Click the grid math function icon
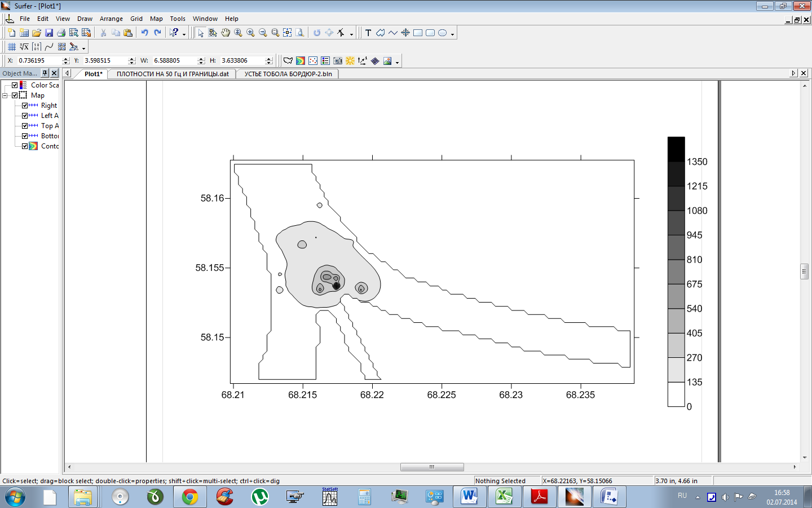This screenshot has width=812, height=508. click(24, 47)
